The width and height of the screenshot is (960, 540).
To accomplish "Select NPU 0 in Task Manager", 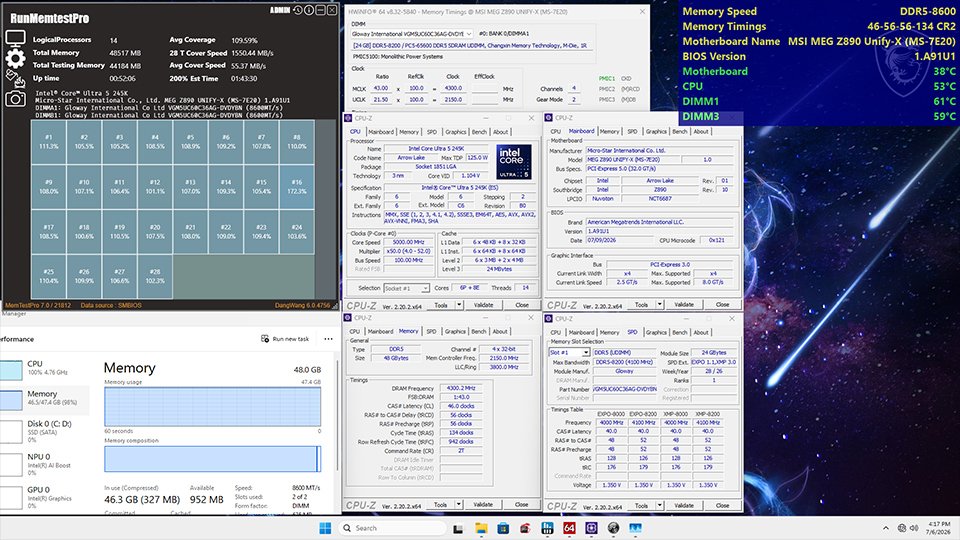I will coord(44,464).
